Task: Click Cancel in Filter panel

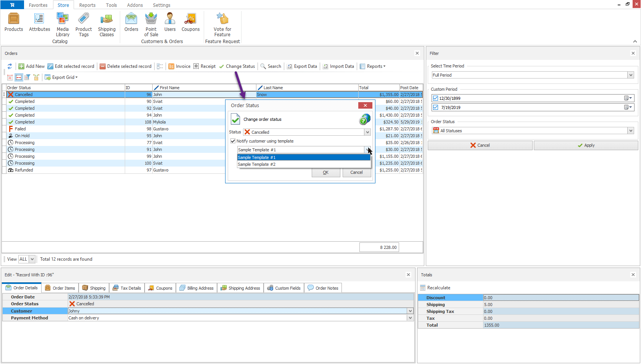Action: tap(480, 145)
